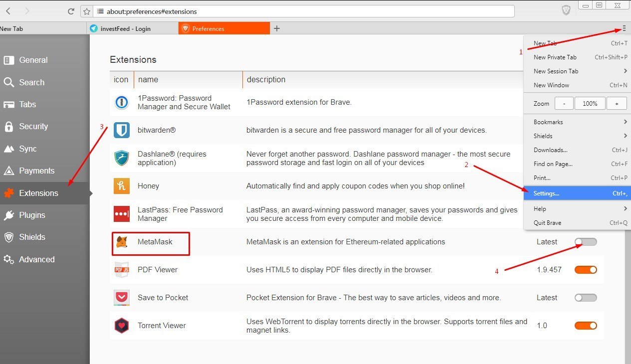631x364 pixels.
Task: Choose New Private Tab from menu
Action: click(577, 57)
